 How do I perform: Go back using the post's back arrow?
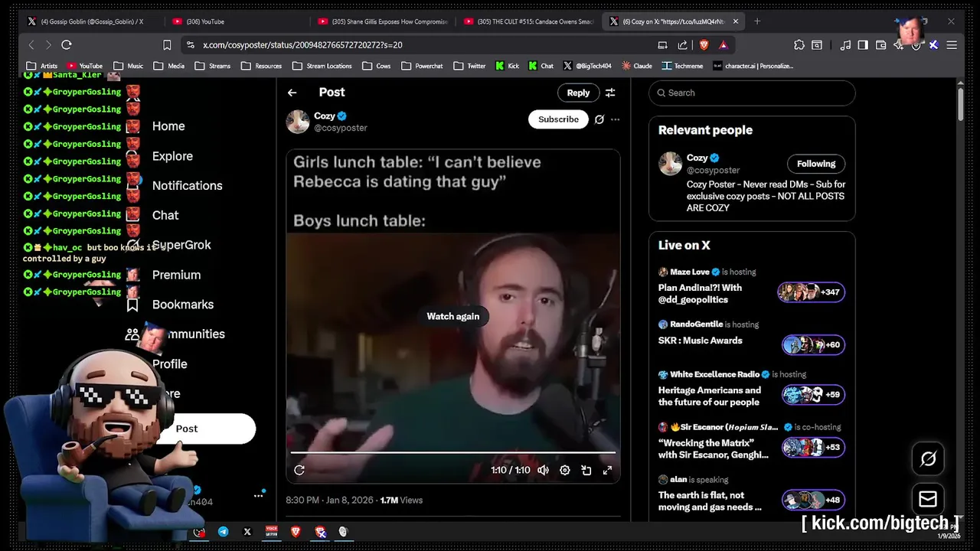coord(292,93)
